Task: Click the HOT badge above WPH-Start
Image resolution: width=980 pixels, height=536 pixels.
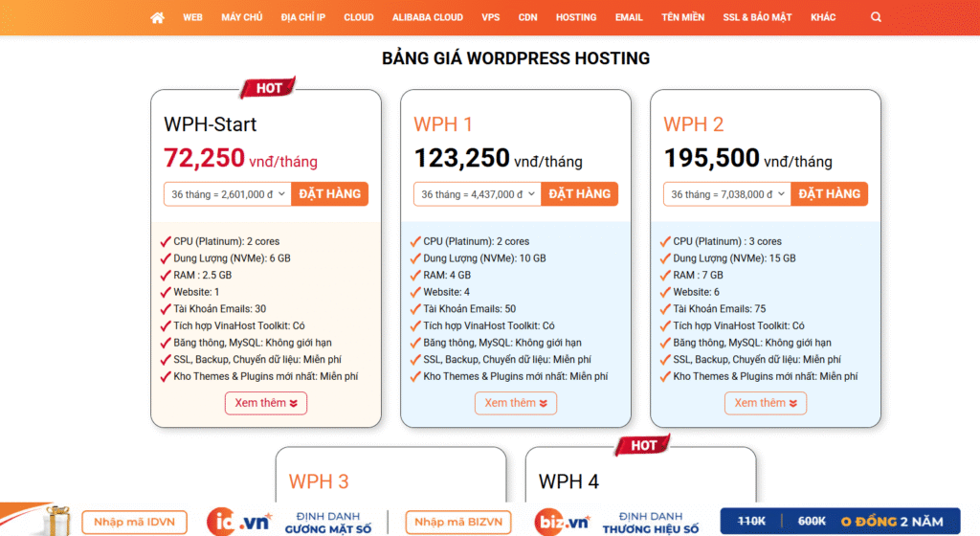Action: (268, 88)
